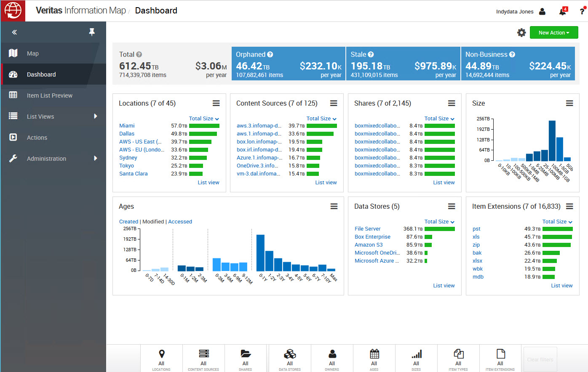Viewport: 588px width, 372px height.
Task: Change Data Stores Total Size dropdown
Action: pyautogui.click(x=439, y=222)
